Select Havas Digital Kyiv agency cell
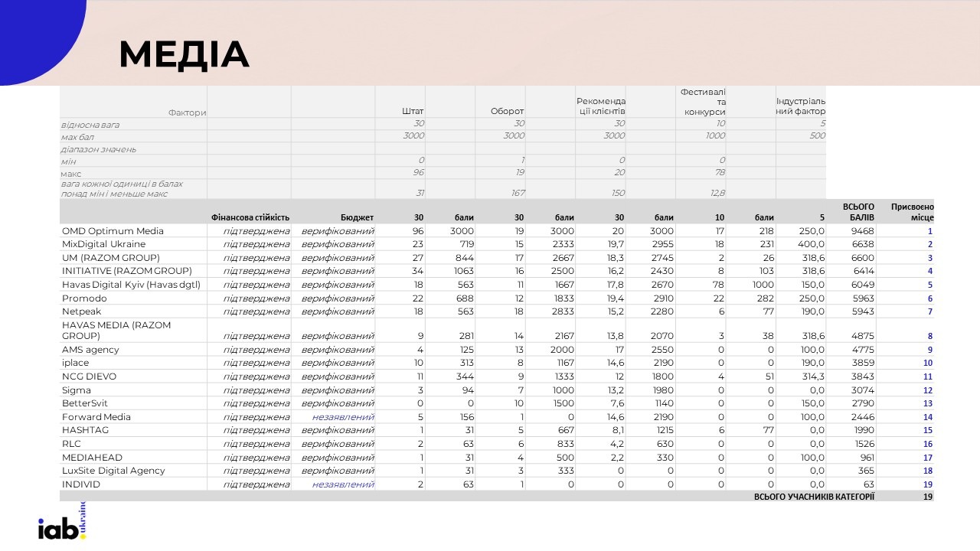 pos(131,285)
